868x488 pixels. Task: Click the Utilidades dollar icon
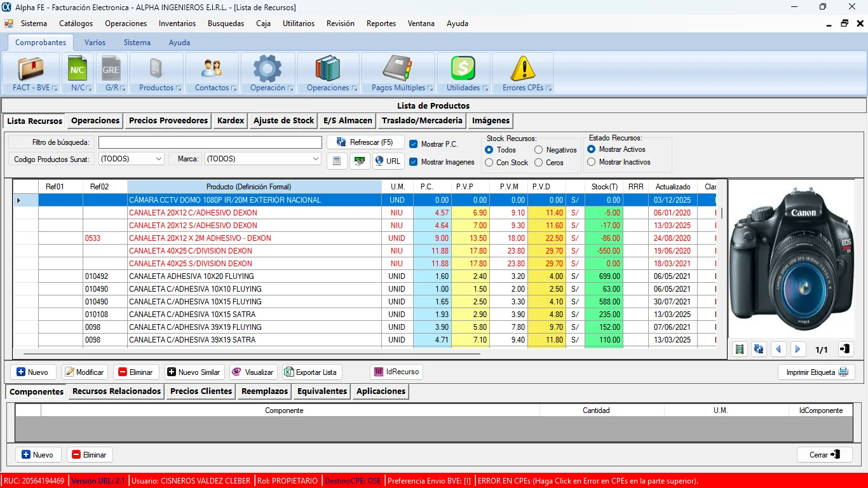click(463, 69)
